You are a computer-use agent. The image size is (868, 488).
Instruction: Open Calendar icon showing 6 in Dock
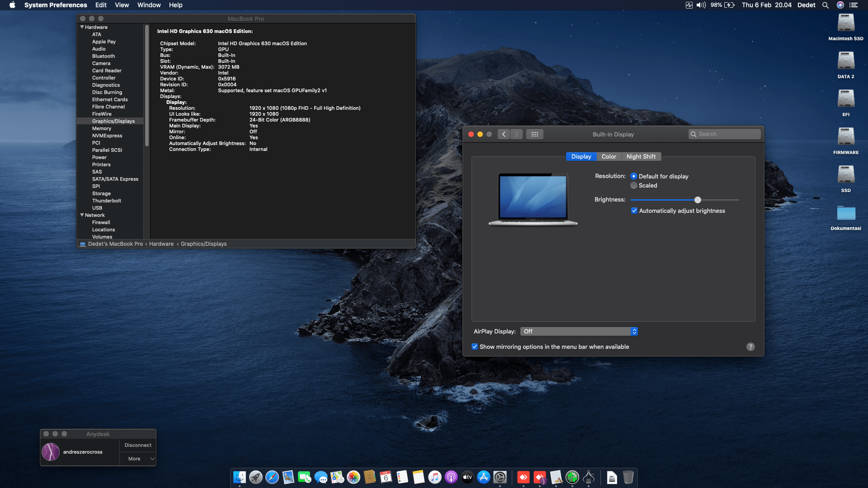(x=386, y=477)
